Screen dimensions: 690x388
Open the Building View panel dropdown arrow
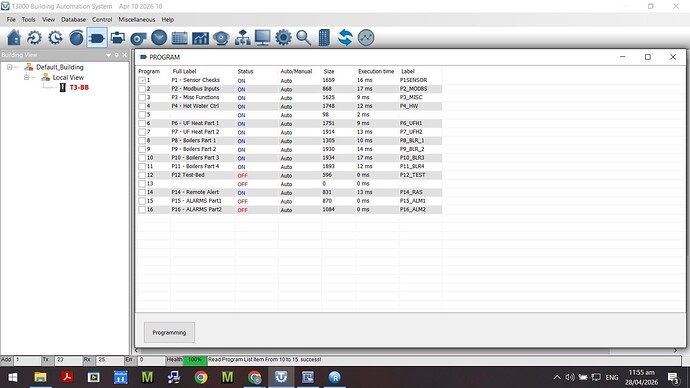point(109,55)
